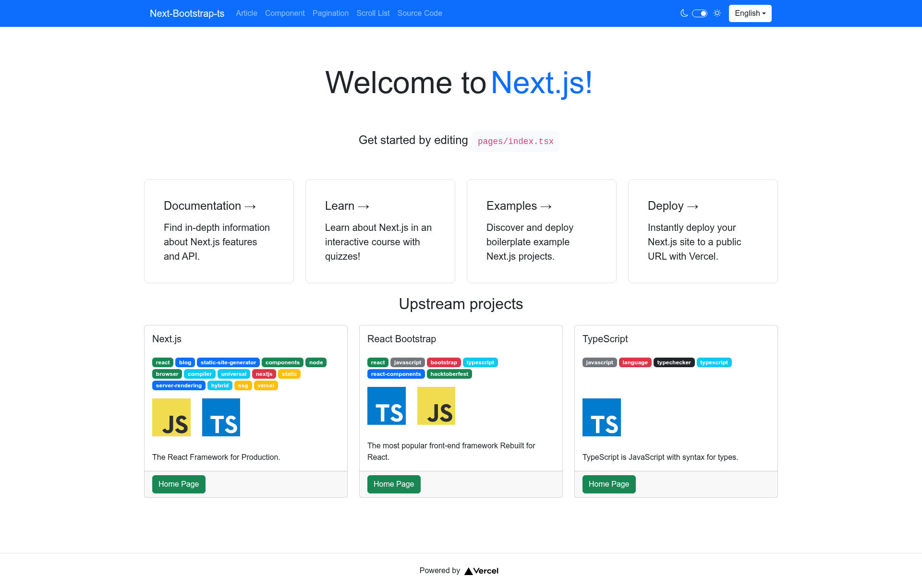The height and width of the screenshot is (588, 922).
Task: Click react tag in Next.js card
Action: click(163, 362)
